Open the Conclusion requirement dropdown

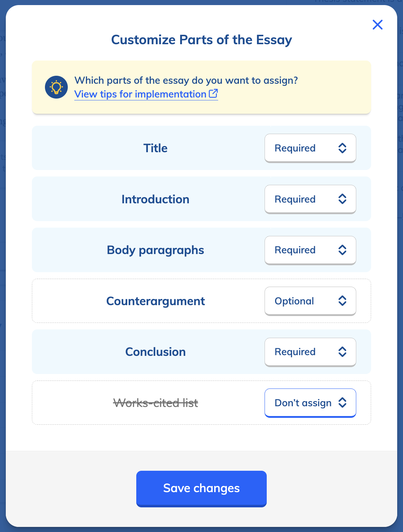coord(310,352)
